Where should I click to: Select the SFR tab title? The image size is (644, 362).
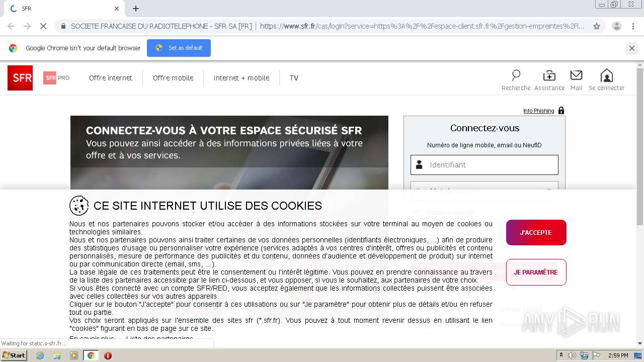click(26, 9)
